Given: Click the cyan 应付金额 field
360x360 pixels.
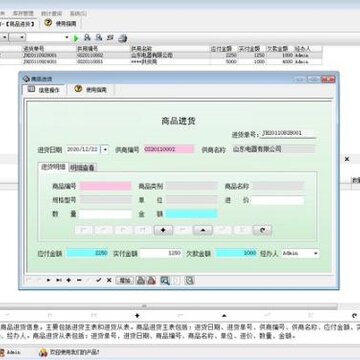Looking at the screenshot, I should (88, 253).
